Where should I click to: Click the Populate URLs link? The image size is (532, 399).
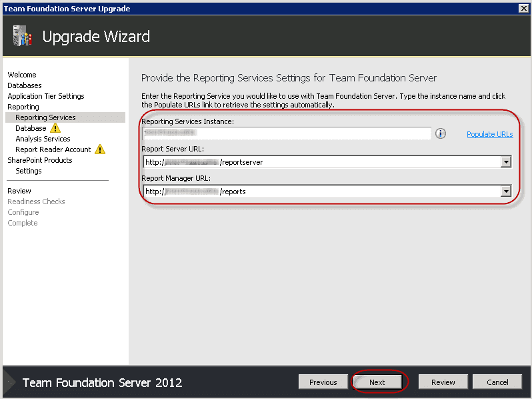point(489,134)
